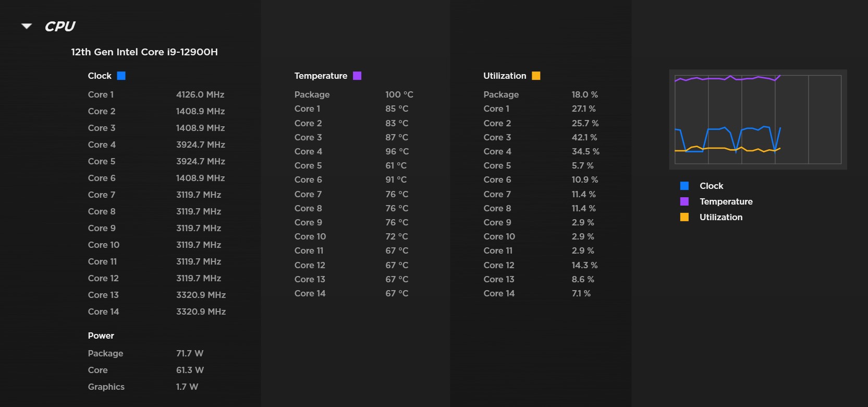Click the blue Clock color indicator icon
The width and height of the screenshot is (868, 407).
pos(121,75)
